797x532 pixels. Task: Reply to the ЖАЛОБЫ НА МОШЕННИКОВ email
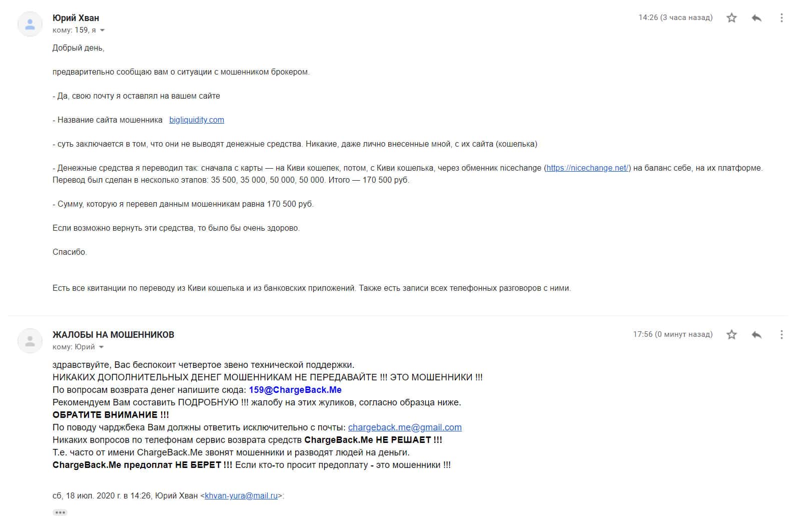point(756,334)
